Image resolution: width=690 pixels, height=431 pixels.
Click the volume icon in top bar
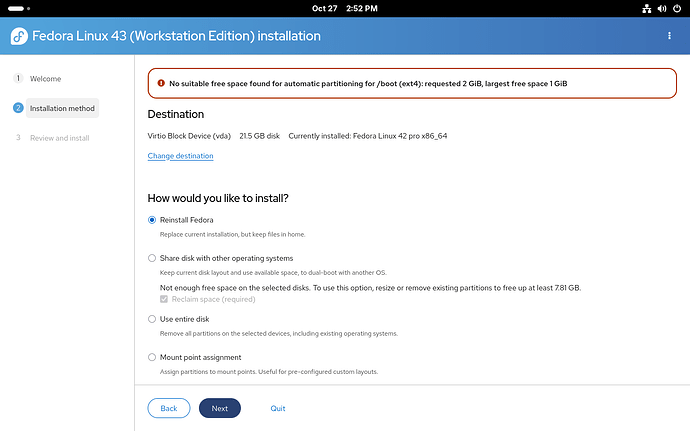[662, 8]
